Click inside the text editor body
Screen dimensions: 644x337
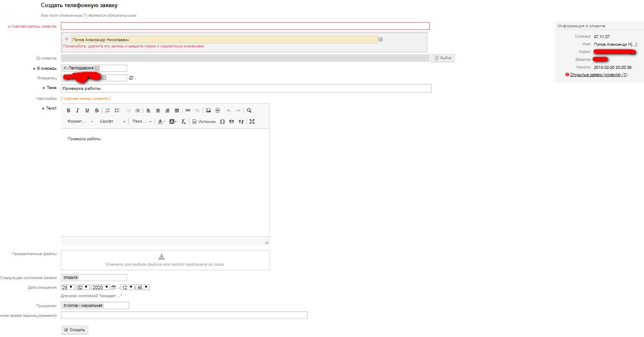[x=165, y=182]
